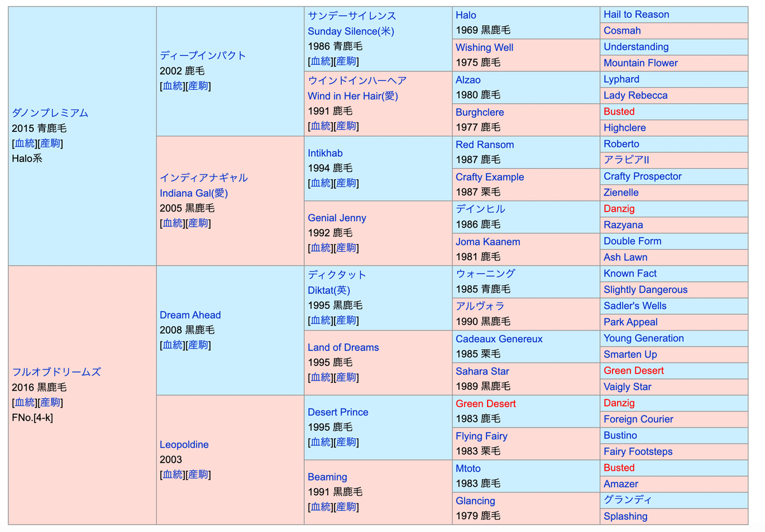Open the Genial Jenny link
The height and width of the screenshot is (532, 765).
tap(337, 218)
